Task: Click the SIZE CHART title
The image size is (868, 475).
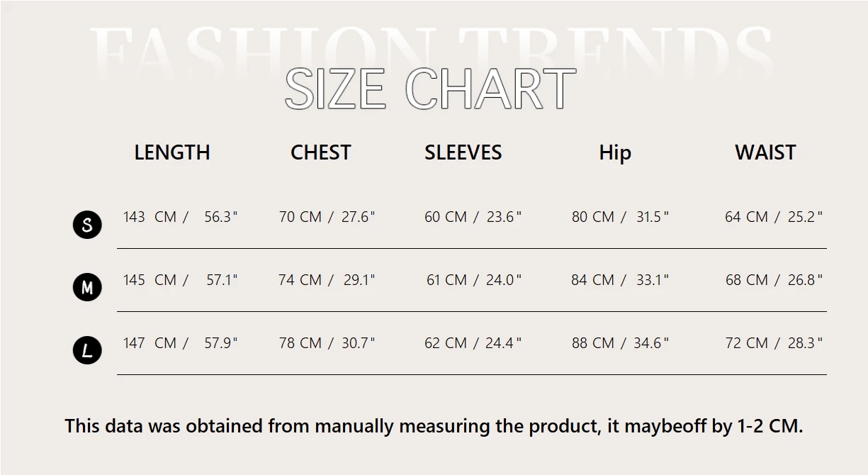Action: (430, 89)
